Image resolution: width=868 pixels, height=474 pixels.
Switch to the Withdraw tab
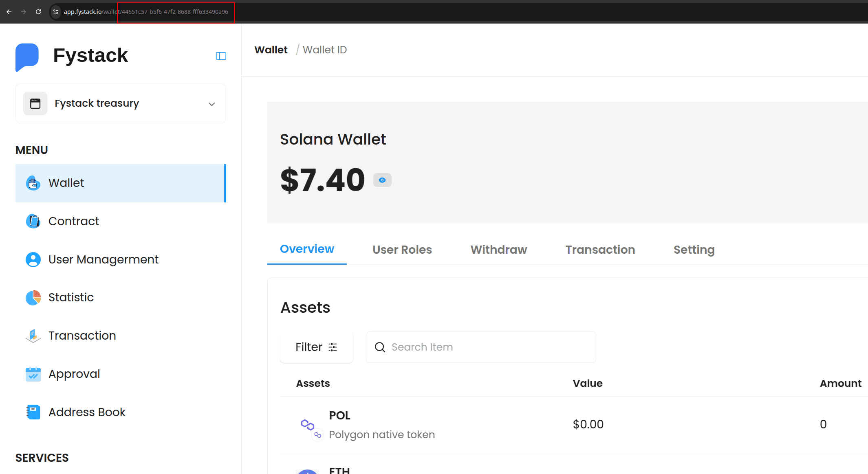click(x=499, y=250)
